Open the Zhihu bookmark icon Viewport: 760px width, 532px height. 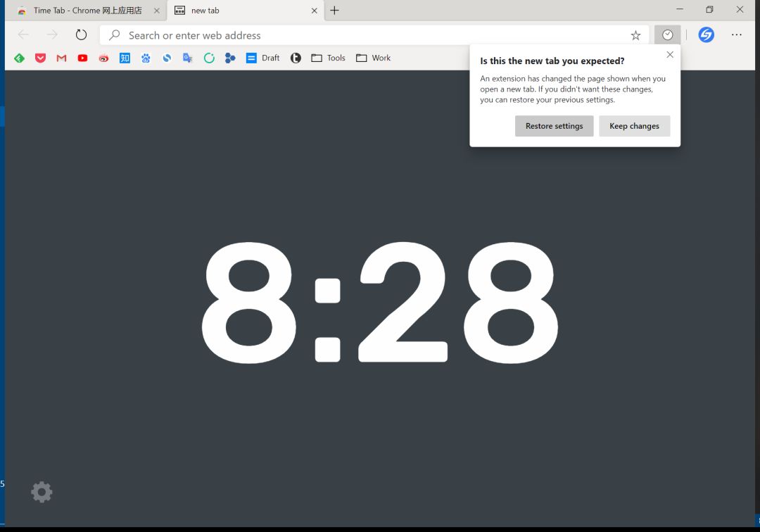125,58
